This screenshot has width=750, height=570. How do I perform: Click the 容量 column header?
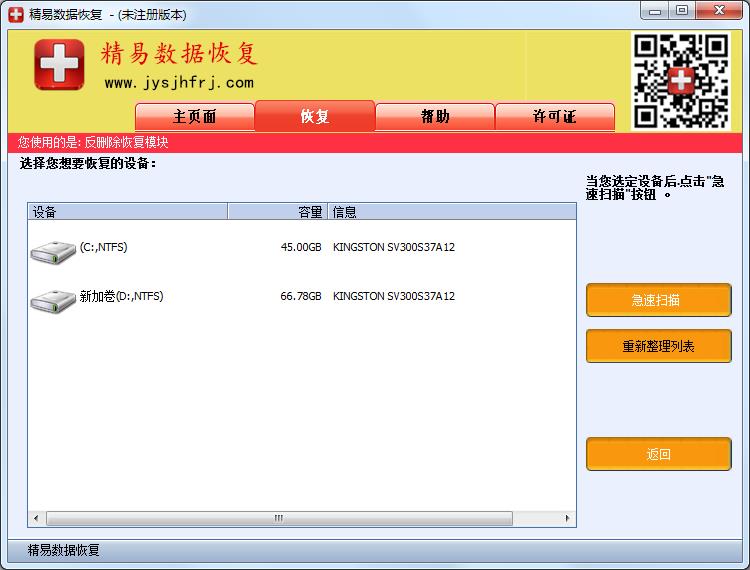pyautogui.click(x=277, y=212)
